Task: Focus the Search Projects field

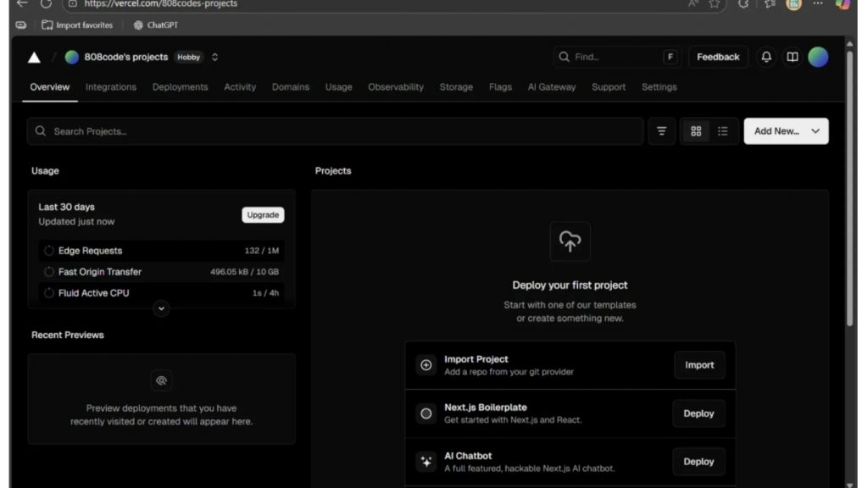Action: click(x=339, y=131)
